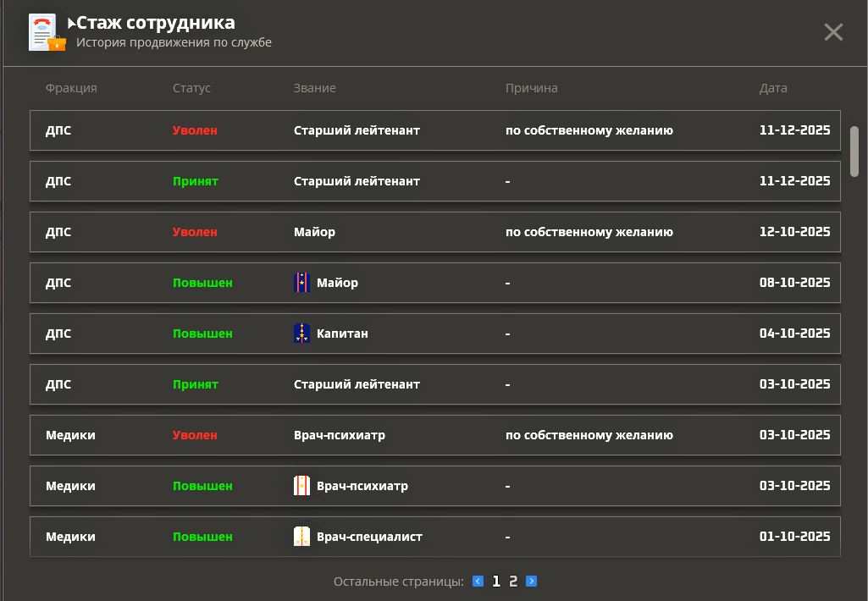
Task: Click the Врач-психиатр rank badge icon
Action: 301,486
